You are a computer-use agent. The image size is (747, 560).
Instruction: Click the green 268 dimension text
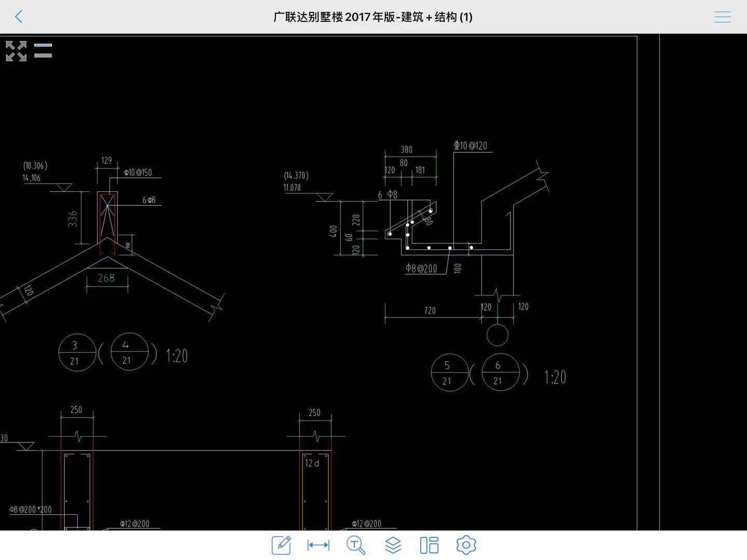106,278
